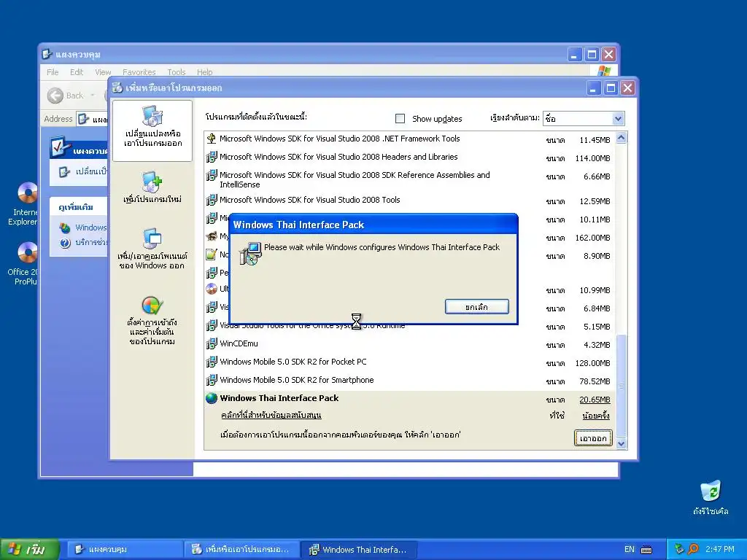Viewport: 747px width, 560px height.
Task: Select WinCDEmu program row text
Action: pyautogui.click(x=239, y=344)
